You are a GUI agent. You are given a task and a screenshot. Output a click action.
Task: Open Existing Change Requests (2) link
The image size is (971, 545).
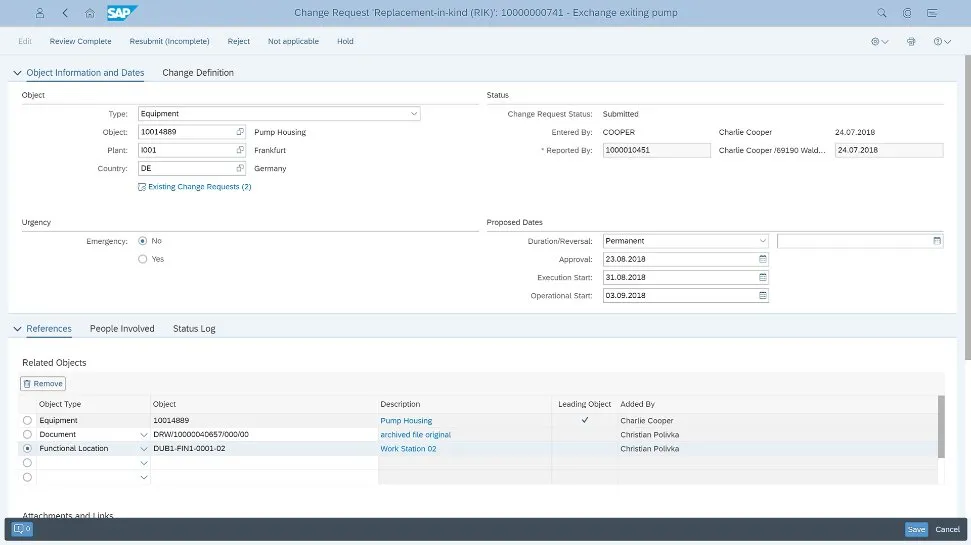(199, 187)
